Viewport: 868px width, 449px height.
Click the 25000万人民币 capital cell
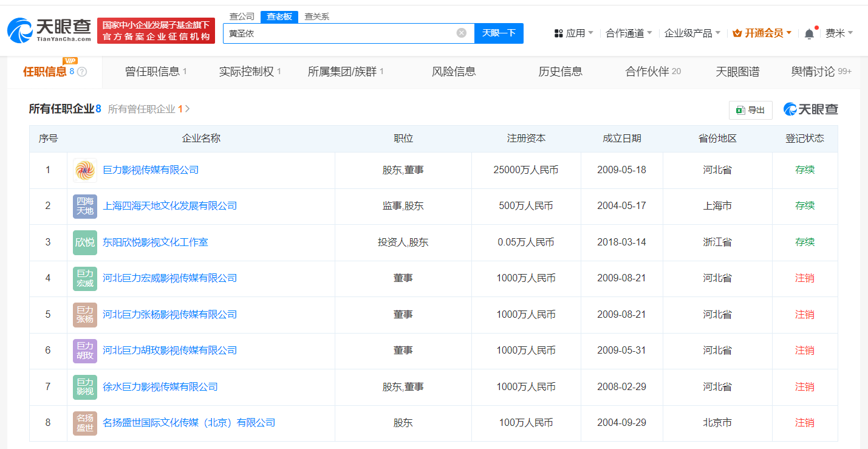[x=526, y=170]
